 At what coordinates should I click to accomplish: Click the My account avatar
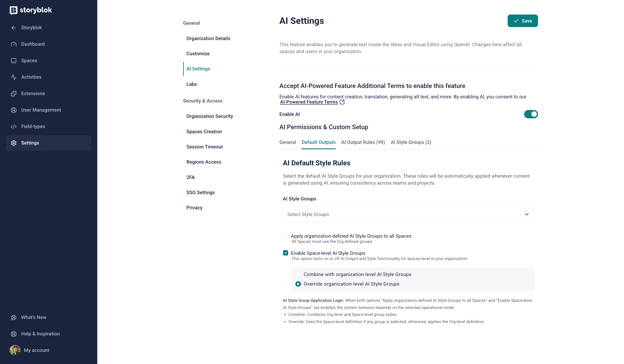click(15, 350)
